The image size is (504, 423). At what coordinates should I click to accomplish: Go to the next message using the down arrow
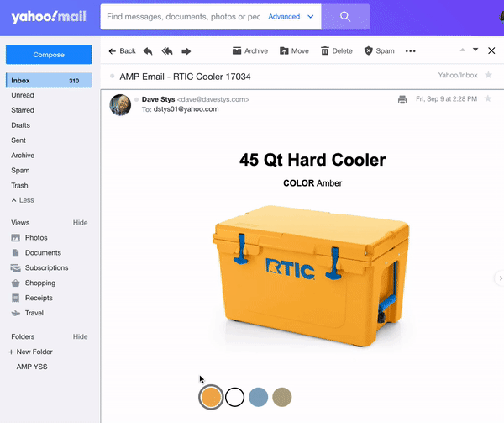pyautogui.click(x=475, y=50)
